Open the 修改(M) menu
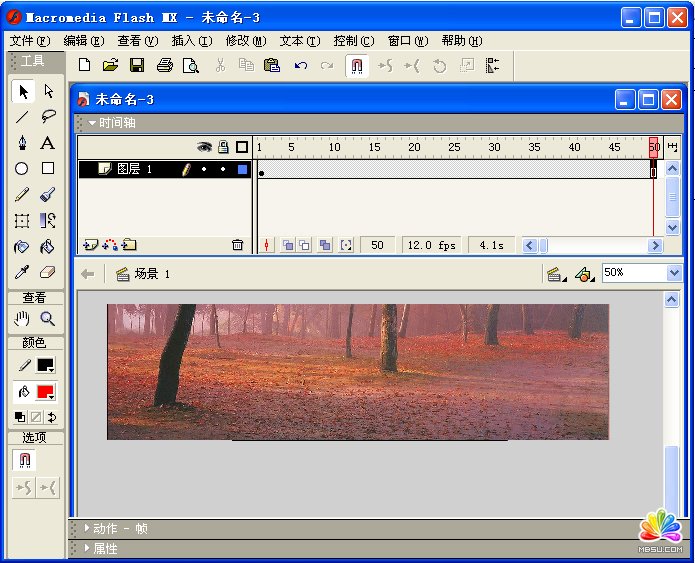Viewport: 695px width, 563px height. click(x=245, y=41)
